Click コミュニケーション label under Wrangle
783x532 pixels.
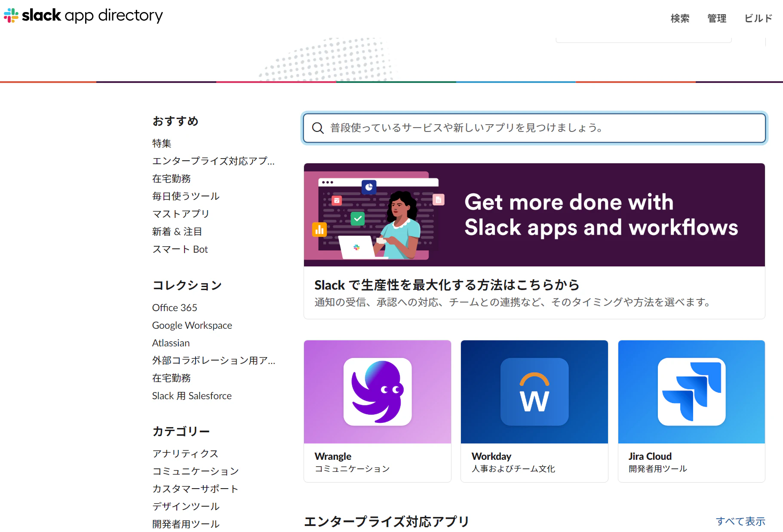[x=352, y=469]
